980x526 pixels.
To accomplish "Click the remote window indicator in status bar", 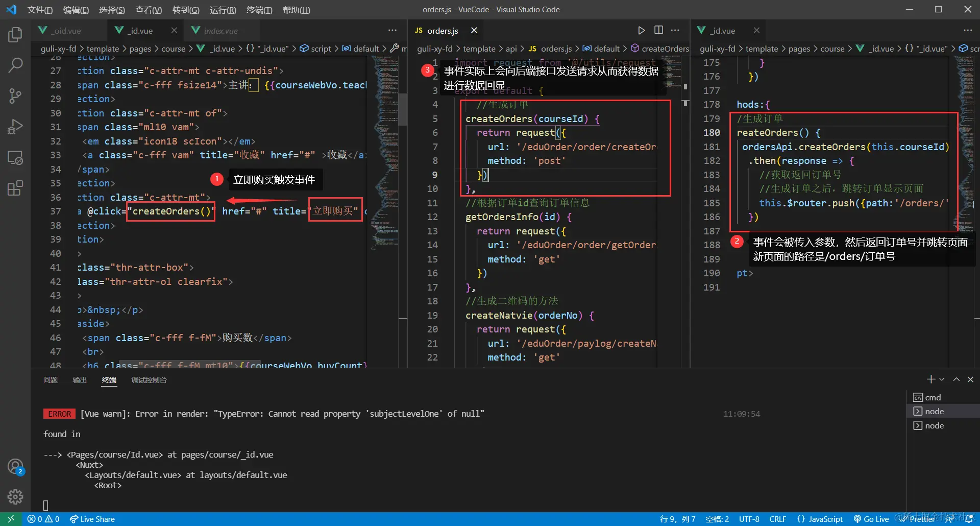I will click(x=11, y=519).
